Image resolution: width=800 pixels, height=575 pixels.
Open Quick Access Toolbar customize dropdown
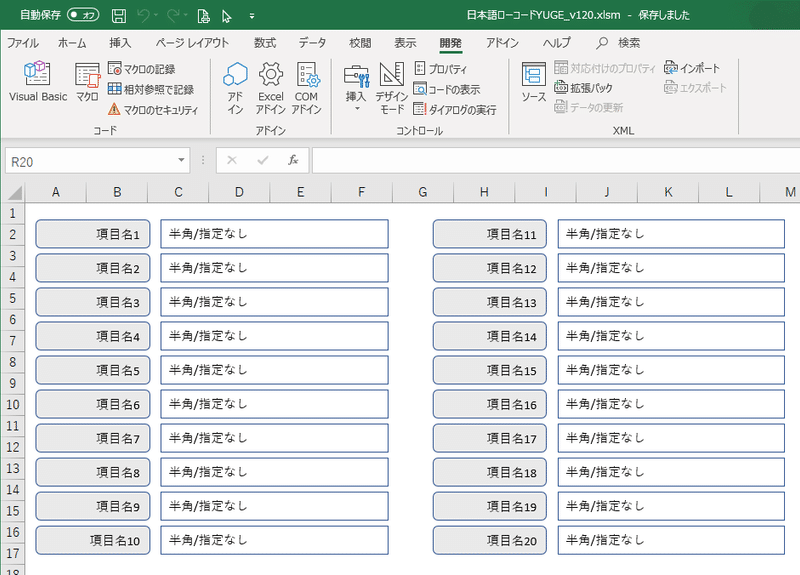pyautogui.click(x=252, y=16)
